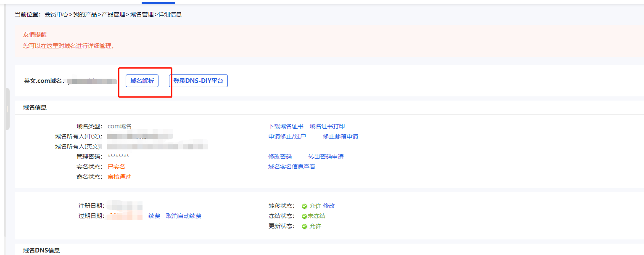Return to 域名管理 via breadcrumb
The width and height of the screenshot is (644, 255).
pyautogui.click(x=142, y=14)
